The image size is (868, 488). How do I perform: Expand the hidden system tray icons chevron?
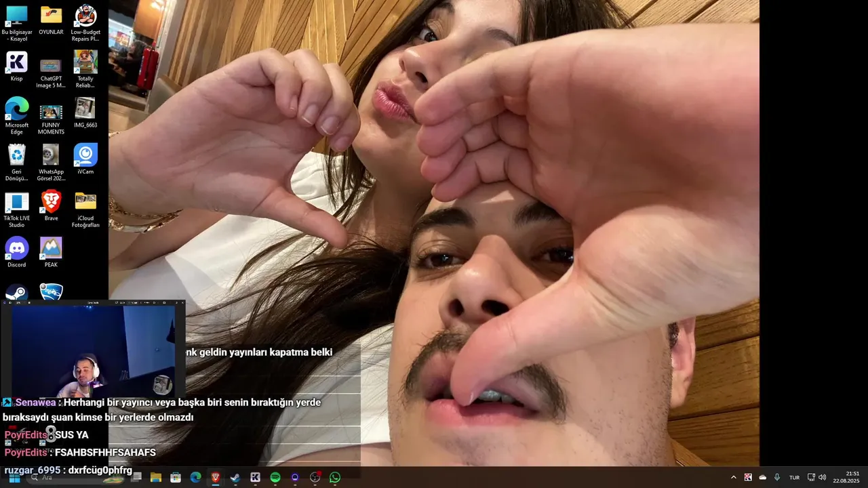point(733,477)
